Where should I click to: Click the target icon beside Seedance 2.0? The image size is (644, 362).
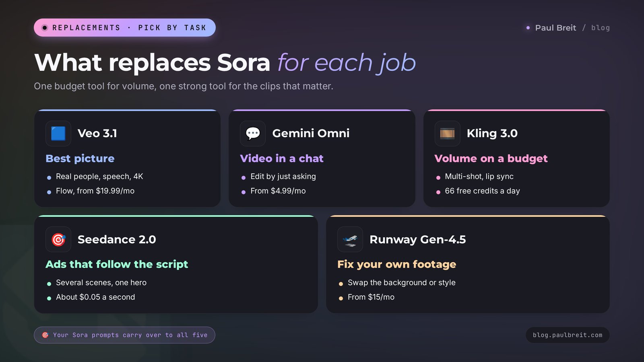pyautogui.click(x=58, y=240)
